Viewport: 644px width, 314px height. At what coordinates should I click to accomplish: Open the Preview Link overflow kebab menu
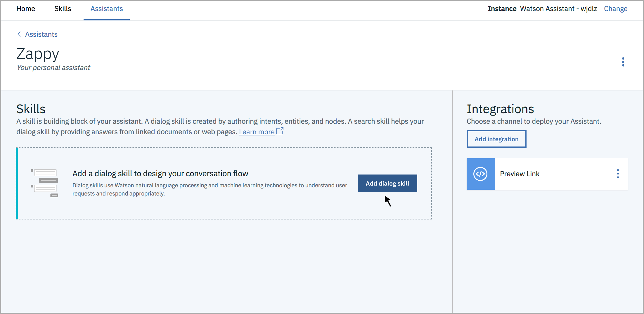pos(618,174)
